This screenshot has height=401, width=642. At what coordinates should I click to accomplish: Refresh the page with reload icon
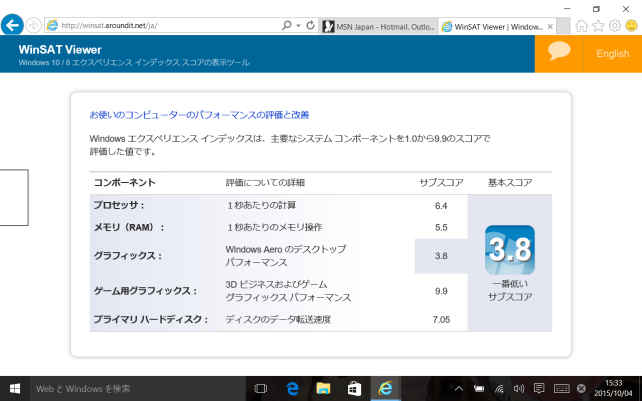coord(311,25)
